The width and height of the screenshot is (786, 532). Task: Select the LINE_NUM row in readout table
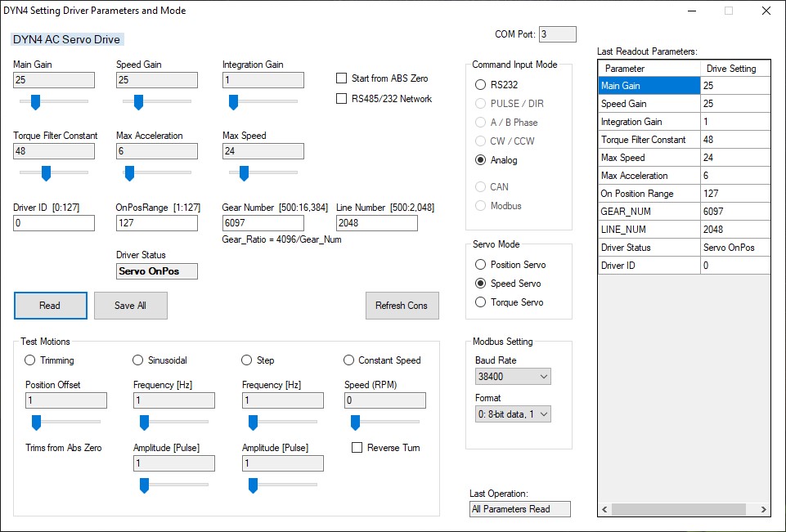click(x=685, y=230)
